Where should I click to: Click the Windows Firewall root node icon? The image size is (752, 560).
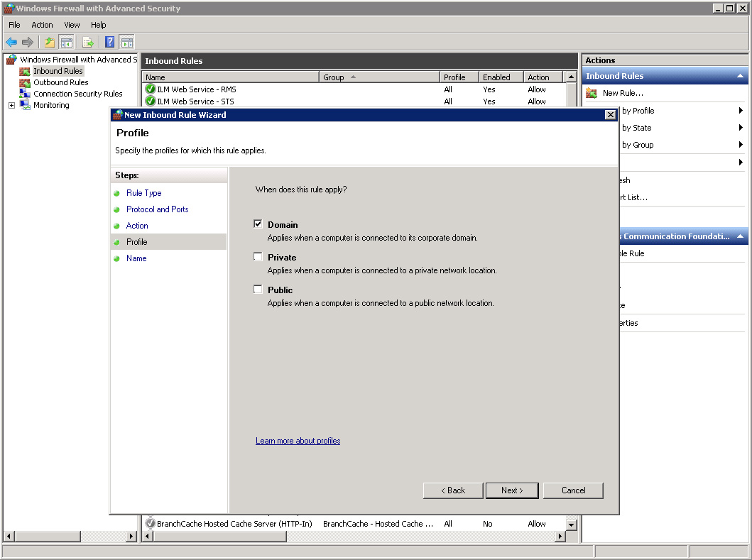point(11,60)
